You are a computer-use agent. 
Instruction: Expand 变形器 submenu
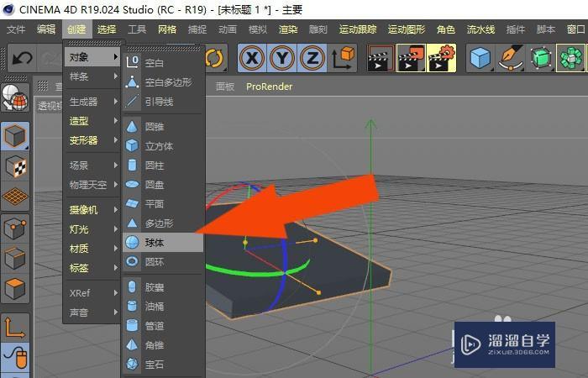[x=92, y=140]
